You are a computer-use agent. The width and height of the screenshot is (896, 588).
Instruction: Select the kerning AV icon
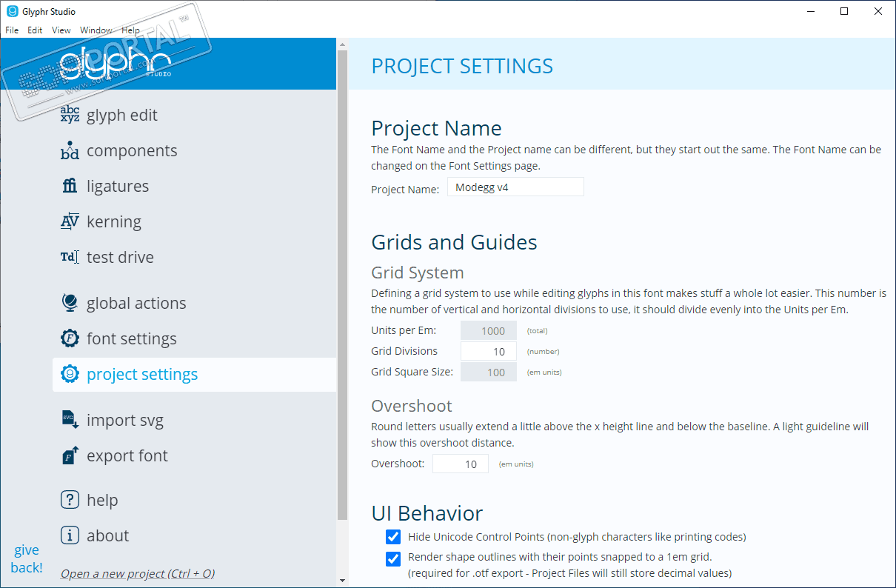tap(70, 221)
